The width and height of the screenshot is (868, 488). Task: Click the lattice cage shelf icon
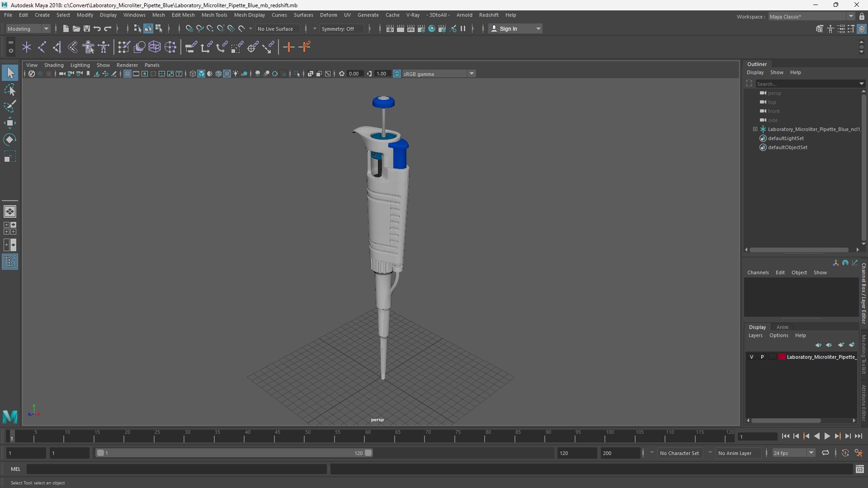coord(155,47)
